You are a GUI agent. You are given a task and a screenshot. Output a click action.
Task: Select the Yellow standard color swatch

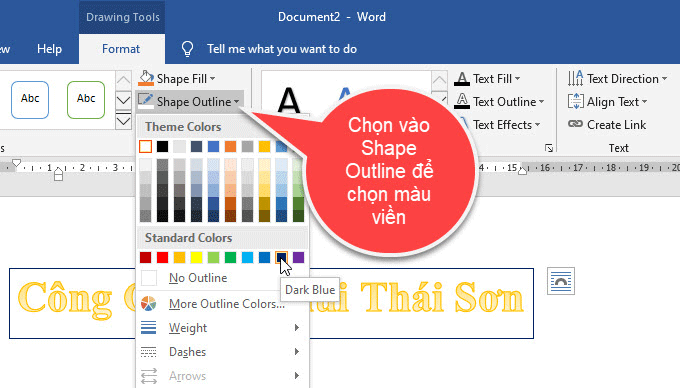196,258
